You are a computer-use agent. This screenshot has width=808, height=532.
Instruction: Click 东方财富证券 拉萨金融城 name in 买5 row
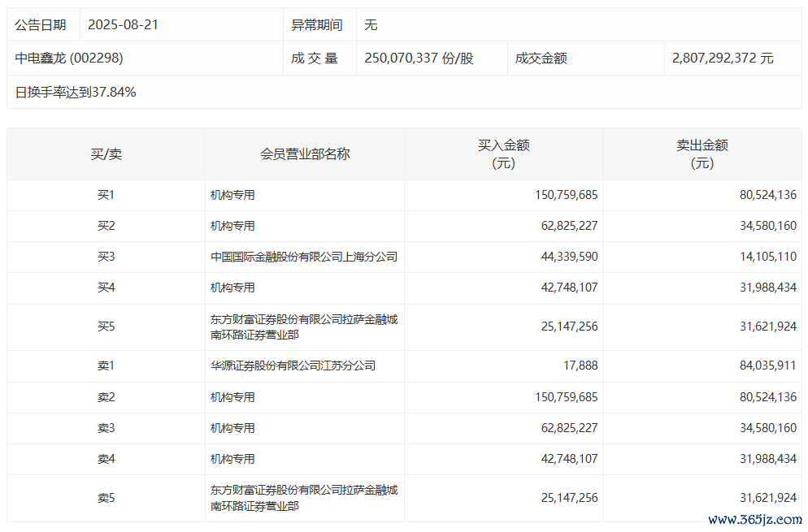coord(304,327)
